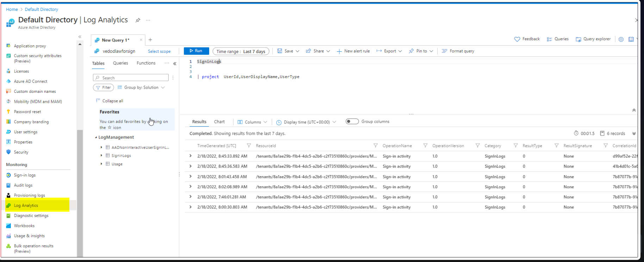Go to Home breadcrumb
Image resolution: width=644 pixels, height=262 pixels.
12,9
